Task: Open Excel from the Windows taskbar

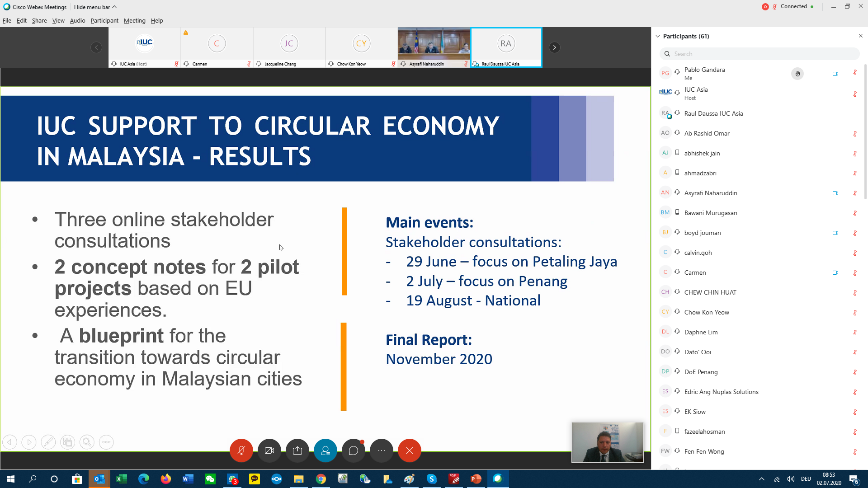Action: (121, 479)
